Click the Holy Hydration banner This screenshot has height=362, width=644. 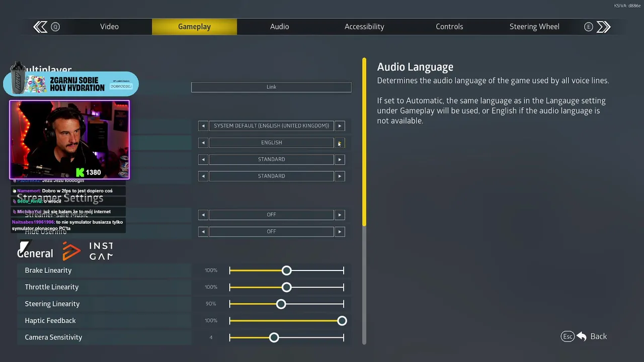(x=70, y=83)
